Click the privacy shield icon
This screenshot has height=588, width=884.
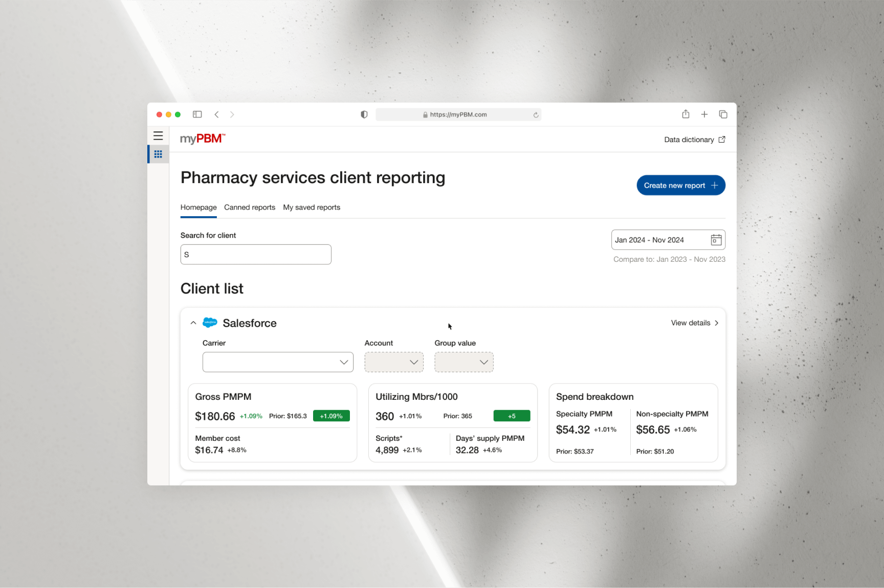[x=364, y=115]
